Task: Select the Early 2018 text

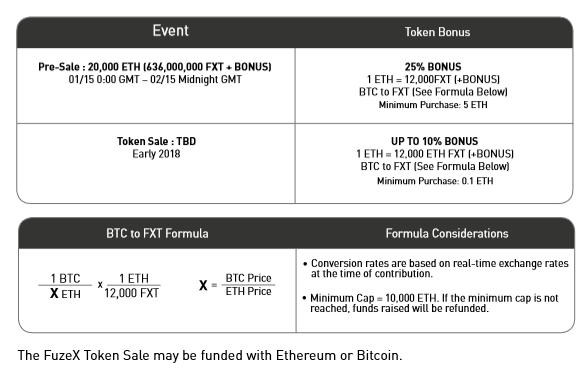Action: [x=156, y=154]
